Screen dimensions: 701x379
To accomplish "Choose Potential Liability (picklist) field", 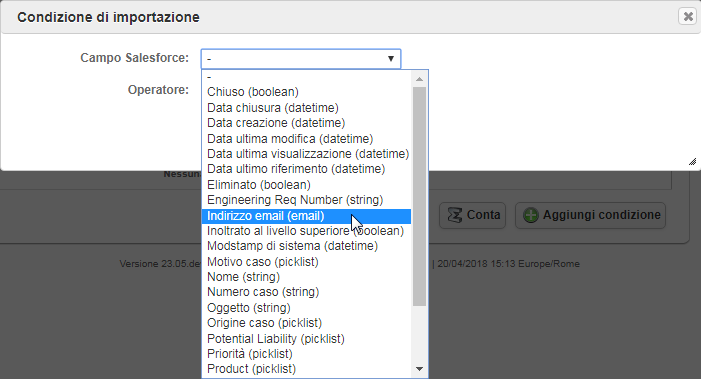I will tap(306, 338).
